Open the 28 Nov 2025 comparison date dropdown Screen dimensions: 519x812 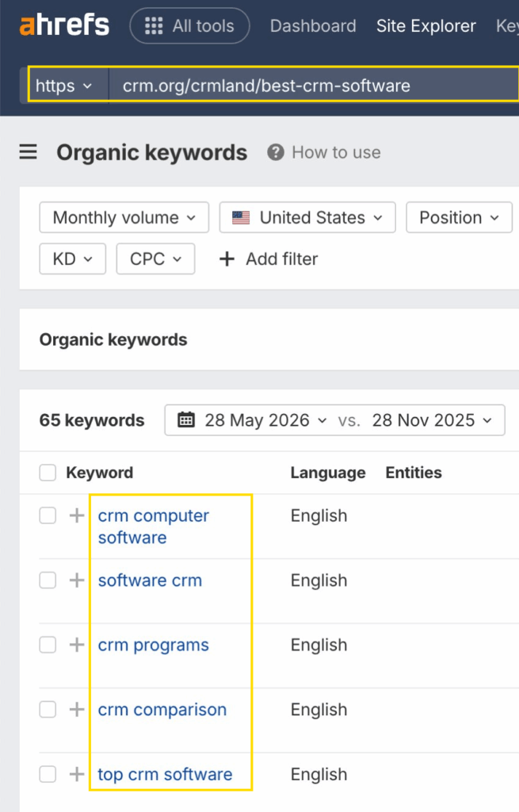[432, 420]
